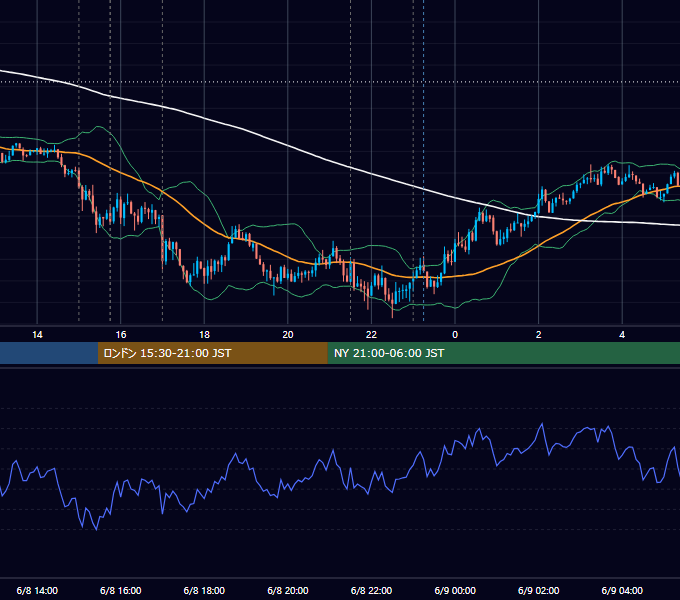The image size is (680, 600).
Task: Click the 16 hour label on price chart axis
Action: [x=121, y=335]
